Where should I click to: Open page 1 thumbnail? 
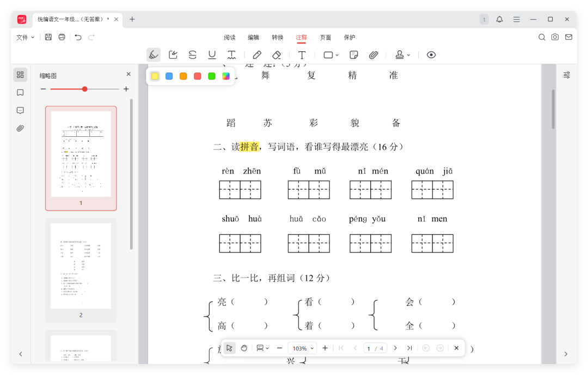click(81, 158)
